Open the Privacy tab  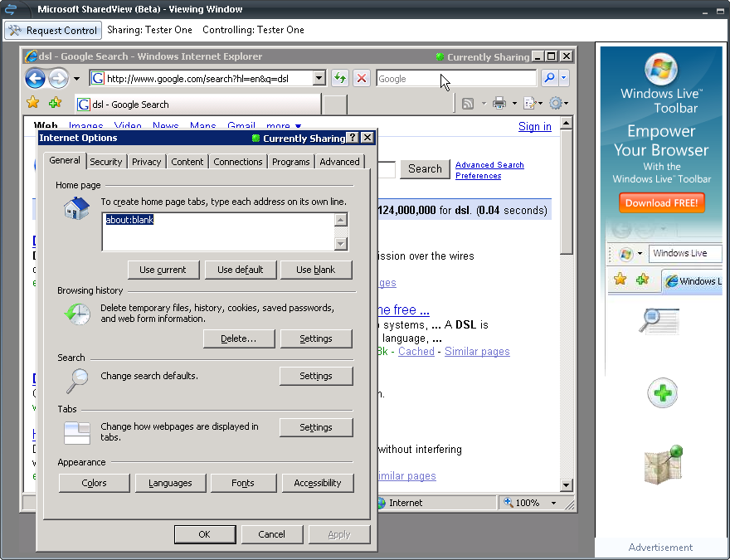pos(146,162)
